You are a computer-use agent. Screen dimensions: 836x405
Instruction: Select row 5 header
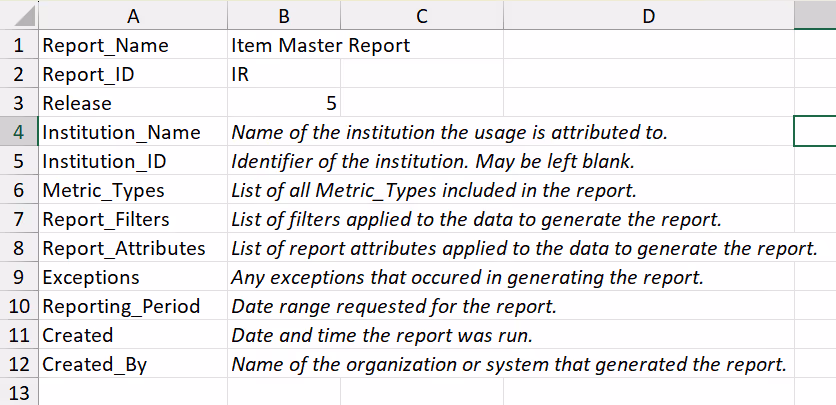pos(19,160)
